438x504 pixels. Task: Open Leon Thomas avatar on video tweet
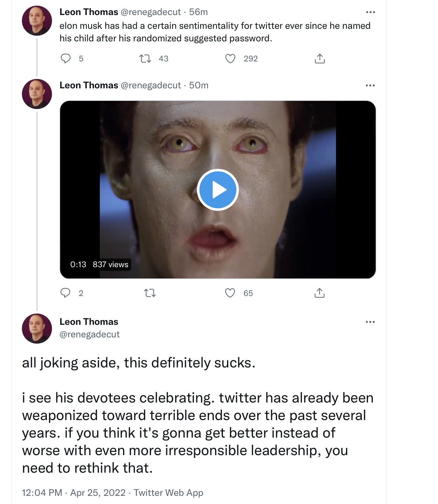37,94
